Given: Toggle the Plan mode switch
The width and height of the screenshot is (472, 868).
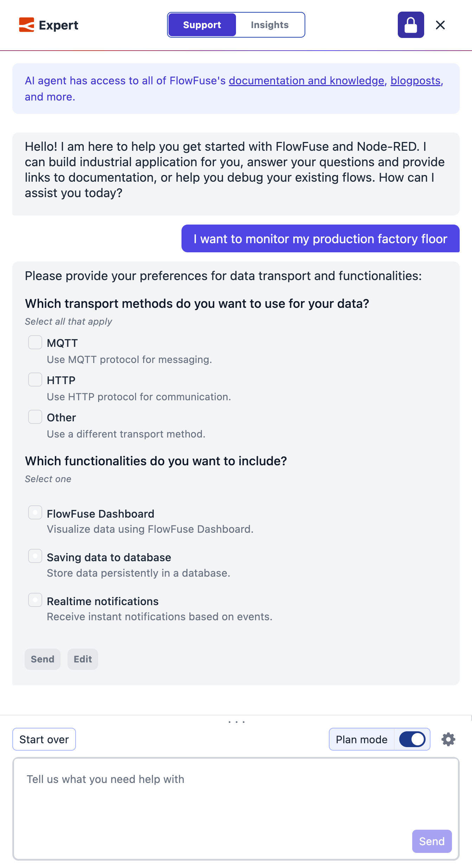Looking at the screenshot, I should (412, 739).
